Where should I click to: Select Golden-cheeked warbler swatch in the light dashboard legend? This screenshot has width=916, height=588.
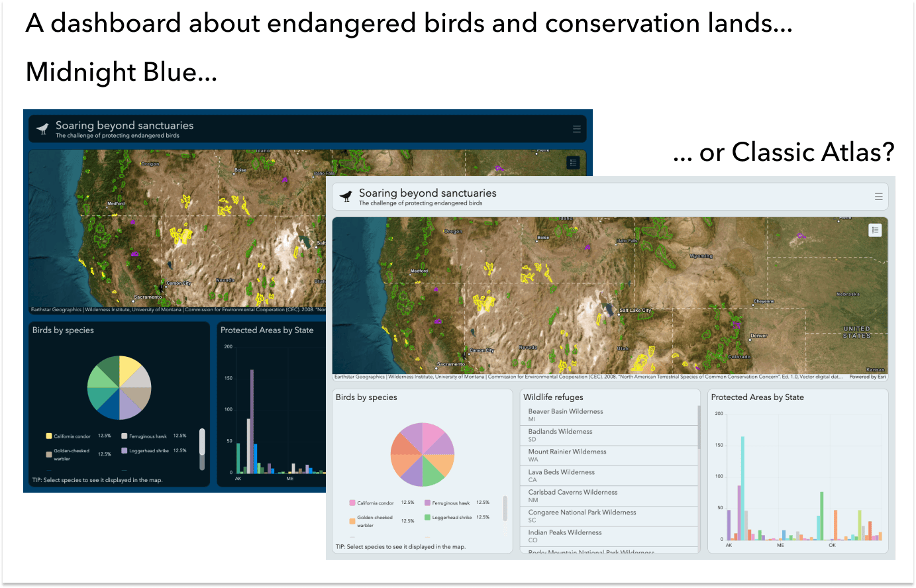352,521
